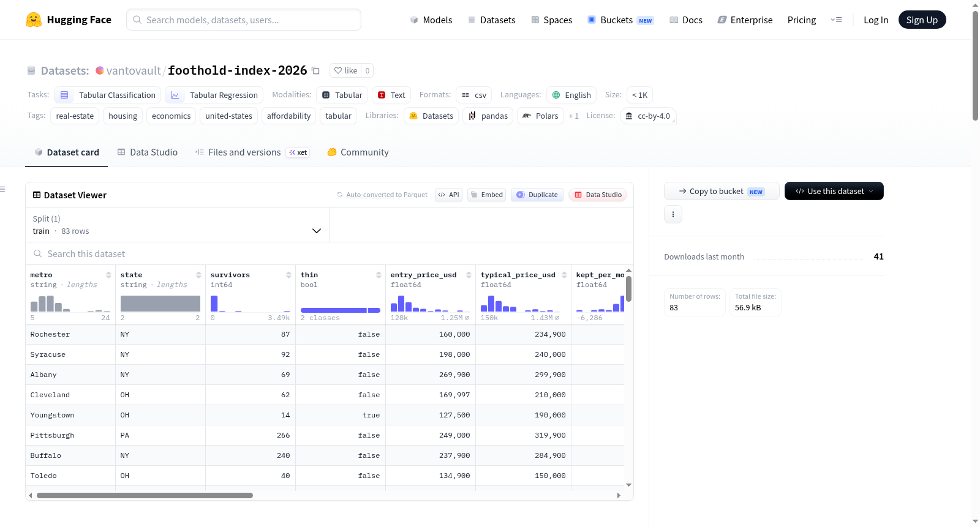This screenshot has width=980, height=527.
Task: Click the housing tag
Action: point(123,116)
